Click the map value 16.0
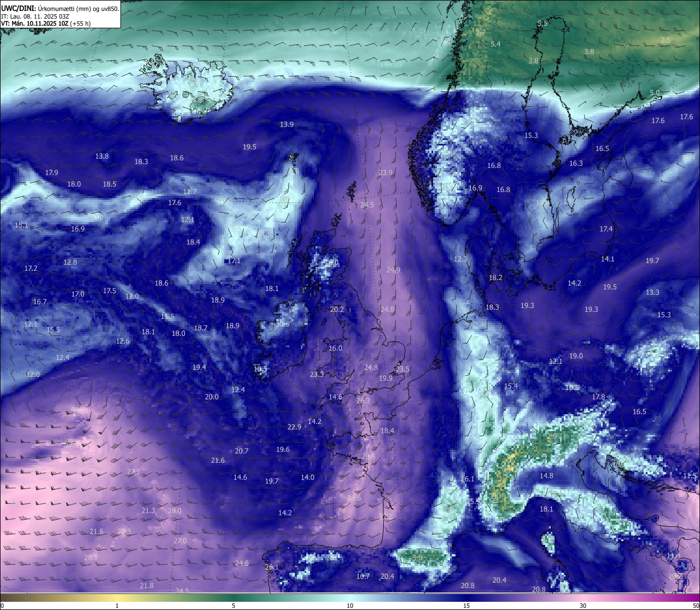Viewport: 700px width, 610px height. pyautogui.click(x=335, y=348)
